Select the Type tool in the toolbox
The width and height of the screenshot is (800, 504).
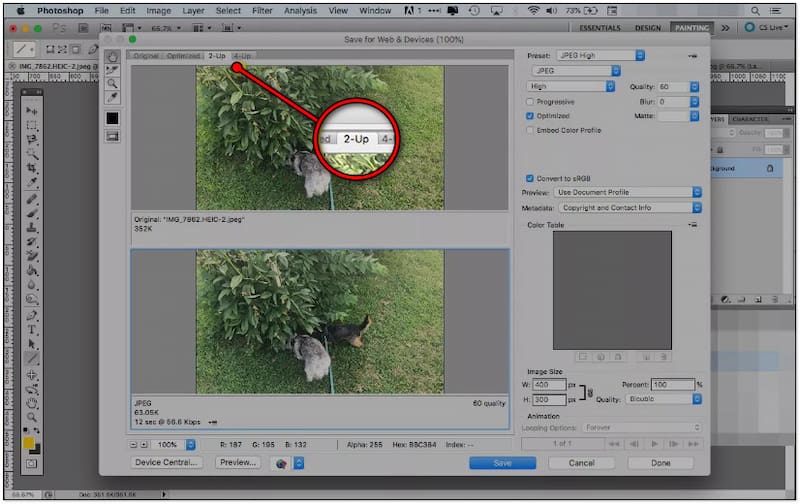tap(32, 330)
